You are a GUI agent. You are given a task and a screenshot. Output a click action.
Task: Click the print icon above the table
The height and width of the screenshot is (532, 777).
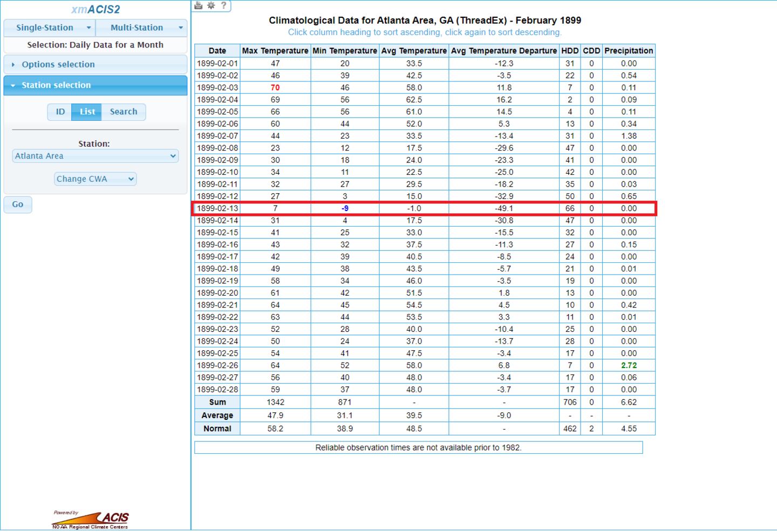pos(199,5)
